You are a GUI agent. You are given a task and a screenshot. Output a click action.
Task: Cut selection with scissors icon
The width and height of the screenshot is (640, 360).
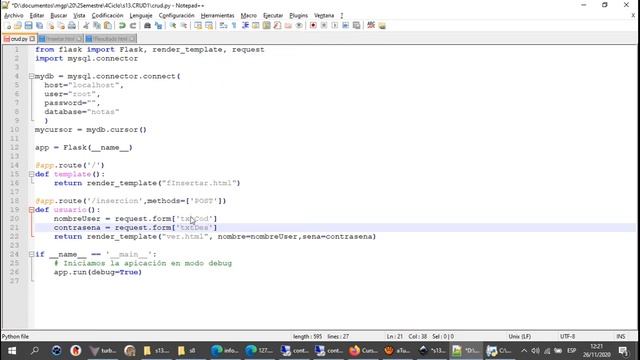tap(86, 26)
